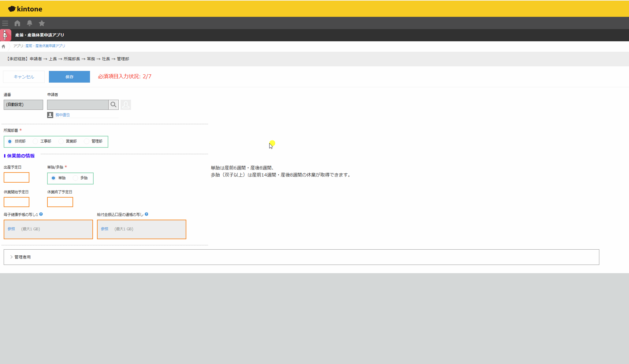Screen dimensions: 629x364
Task: Select the 営業部 radio button
Action: point(61,141)
